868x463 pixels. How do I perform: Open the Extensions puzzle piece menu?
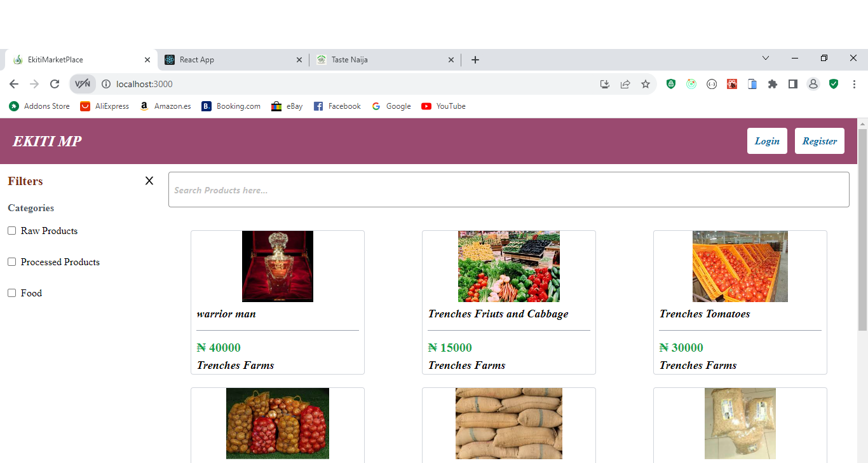(x=773, y=84)
